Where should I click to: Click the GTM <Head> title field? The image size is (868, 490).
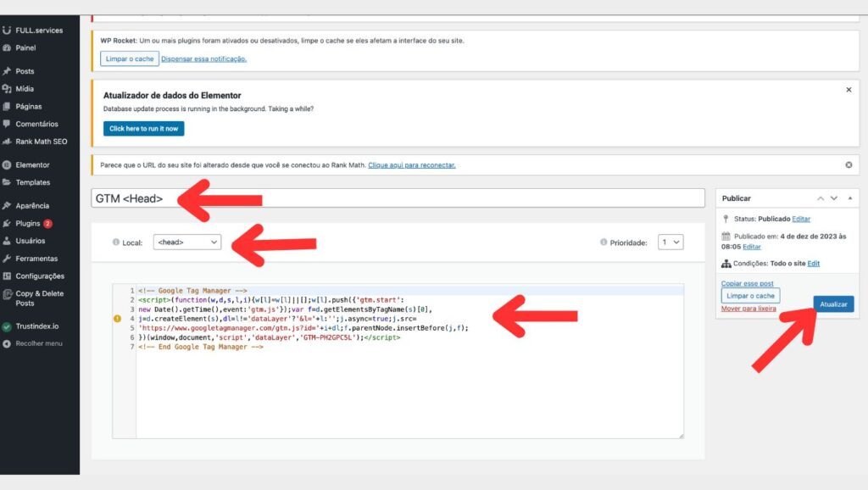pos(398,198)
